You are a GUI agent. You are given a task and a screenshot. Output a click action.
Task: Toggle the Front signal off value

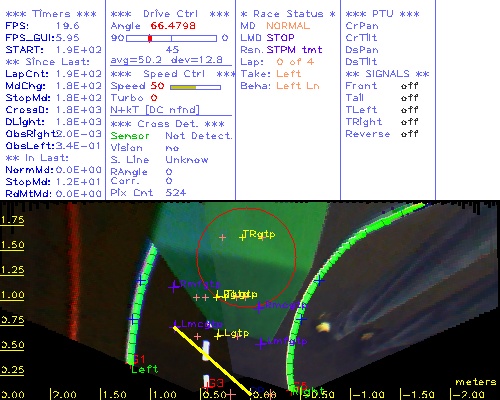(x=409, y=86)
